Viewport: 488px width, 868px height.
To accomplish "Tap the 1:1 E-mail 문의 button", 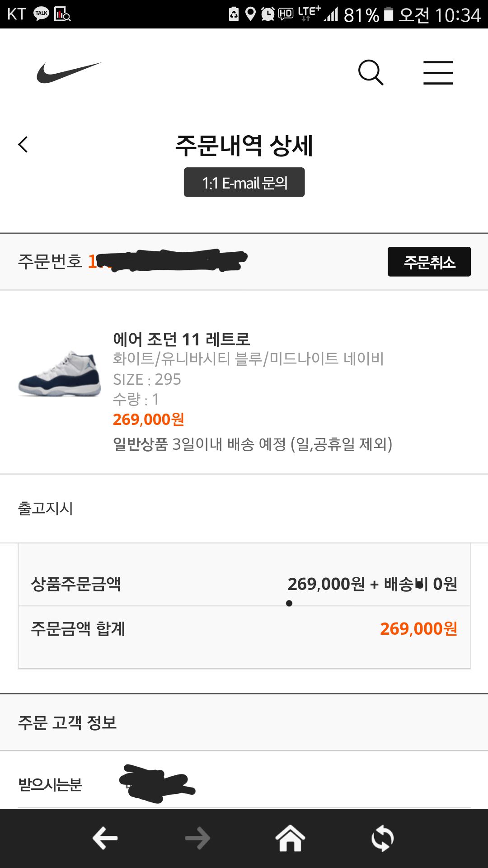I will (x=244, y=183).
